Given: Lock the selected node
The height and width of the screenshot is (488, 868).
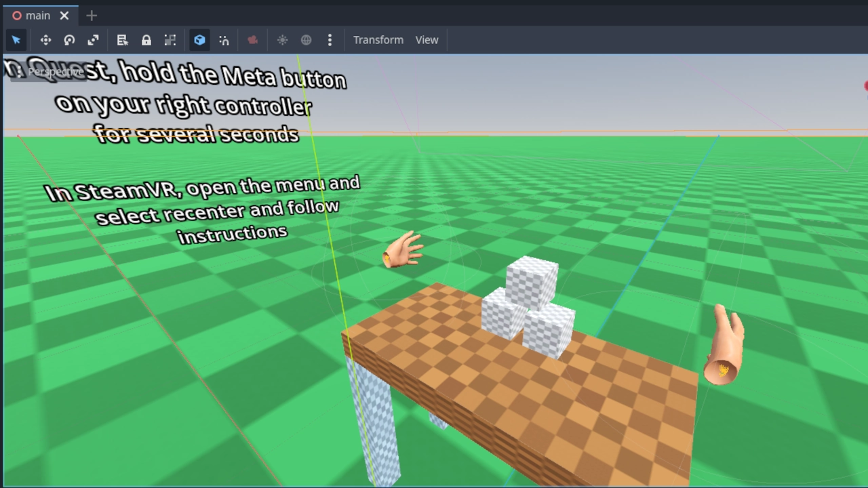Looking at the screenshot, I should [x=146, y=40].
